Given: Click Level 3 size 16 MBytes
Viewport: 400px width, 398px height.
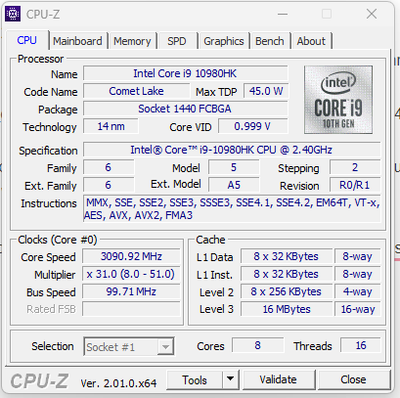Looking at the screenshot, I should point(286,309).
